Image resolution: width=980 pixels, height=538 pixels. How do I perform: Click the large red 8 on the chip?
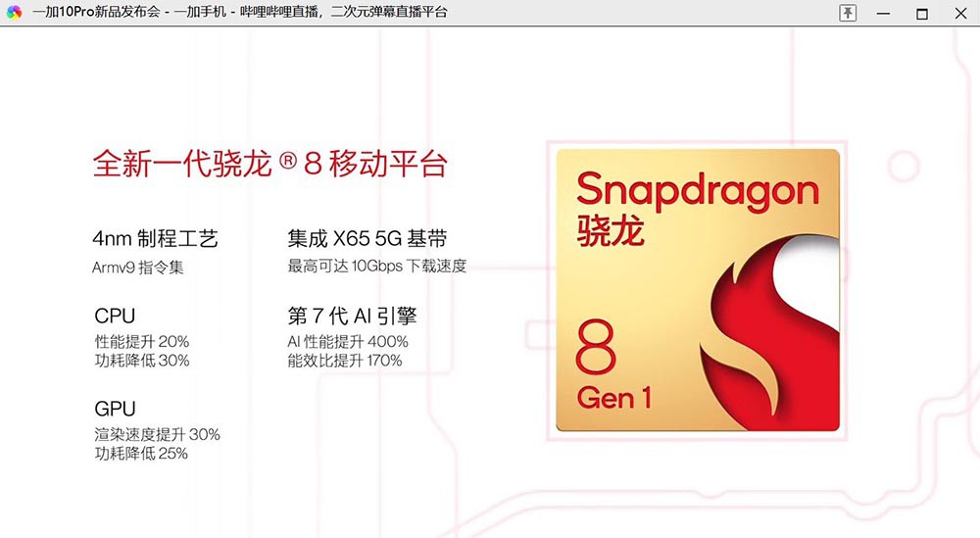click(596, 347)
